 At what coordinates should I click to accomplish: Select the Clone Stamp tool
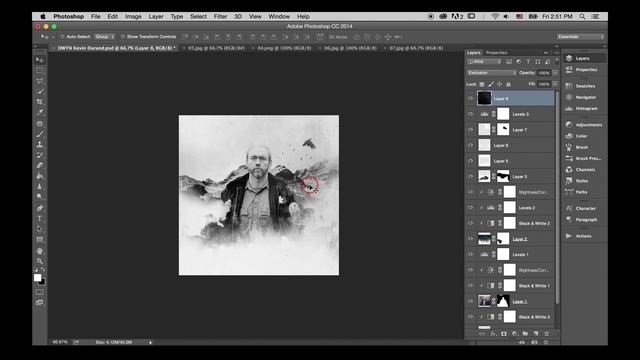40,144
